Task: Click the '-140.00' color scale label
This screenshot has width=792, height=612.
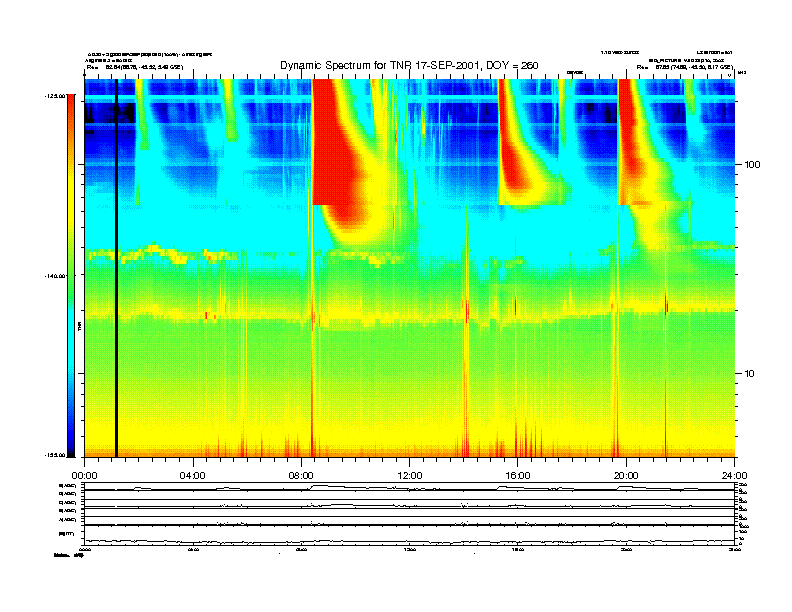Action: (55, 276)
